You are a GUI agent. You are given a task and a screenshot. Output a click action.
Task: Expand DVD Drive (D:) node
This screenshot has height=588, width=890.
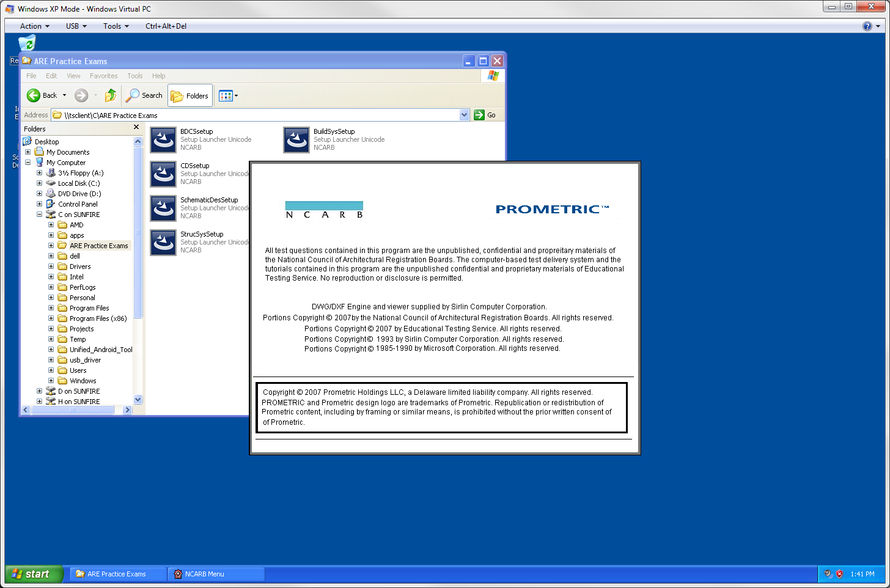pyautogui.click(x=39, y=194)
